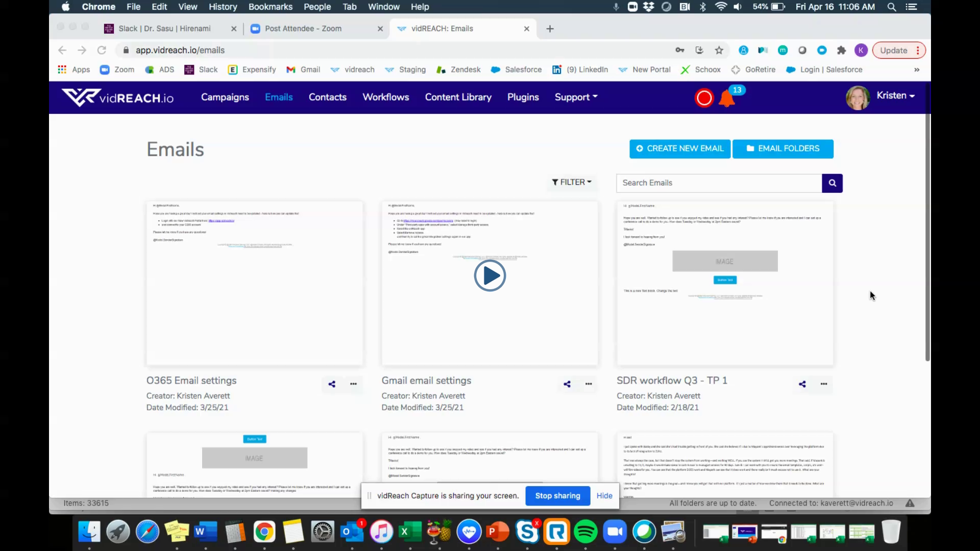Viewport: 980px width, 551px height.
Task: Click share icon for SDR workflow Q3 - TP 1
Action: (x=802, y=384)
